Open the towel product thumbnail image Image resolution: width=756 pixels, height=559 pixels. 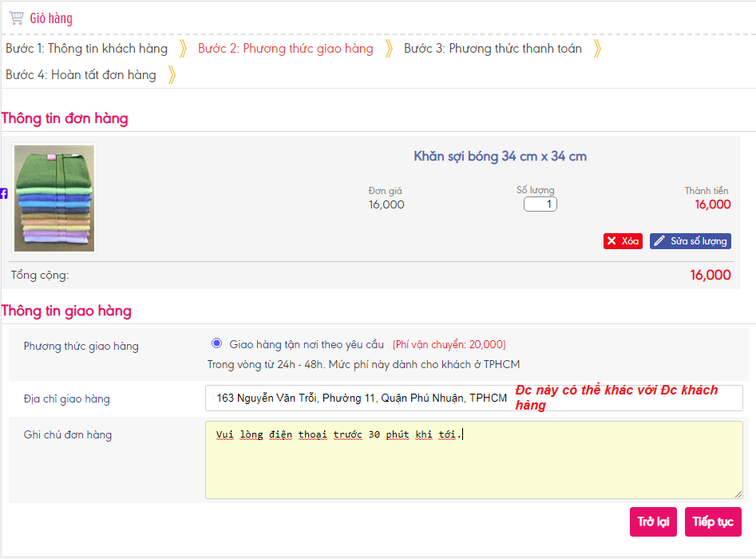tap(54, 198)
